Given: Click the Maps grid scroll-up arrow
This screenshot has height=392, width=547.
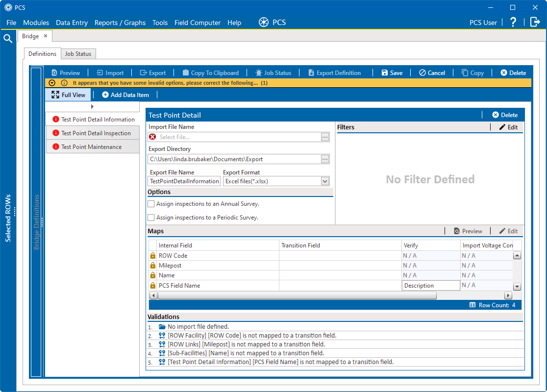Looking at the screenshot, I should pos(517,255).
